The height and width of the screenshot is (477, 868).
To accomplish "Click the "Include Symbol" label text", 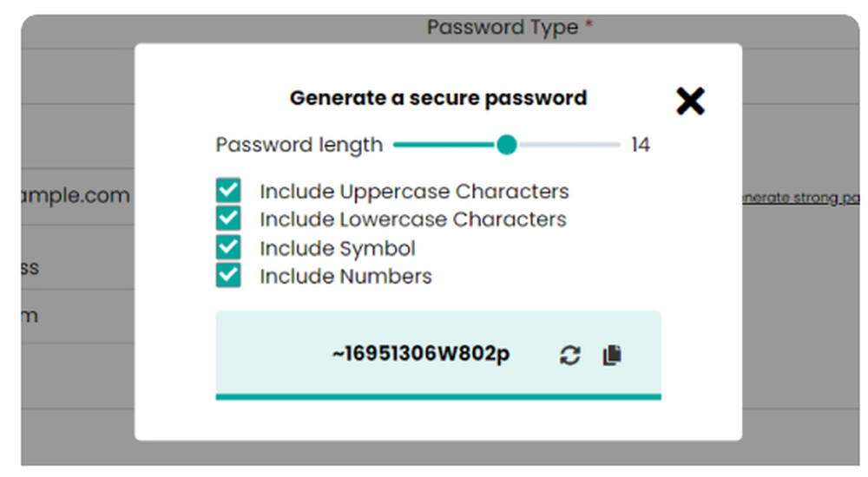I will click(337, 249).
